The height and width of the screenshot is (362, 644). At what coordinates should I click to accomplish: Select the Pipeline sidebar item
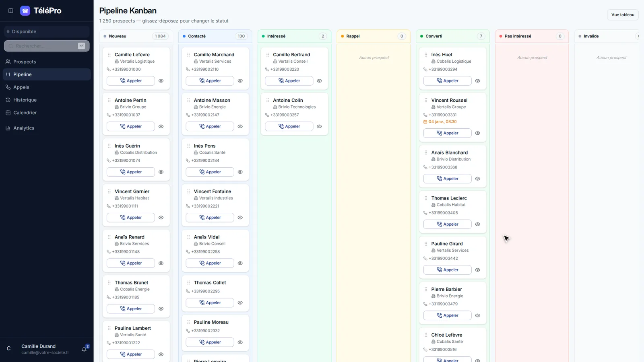tap(47, 74)
